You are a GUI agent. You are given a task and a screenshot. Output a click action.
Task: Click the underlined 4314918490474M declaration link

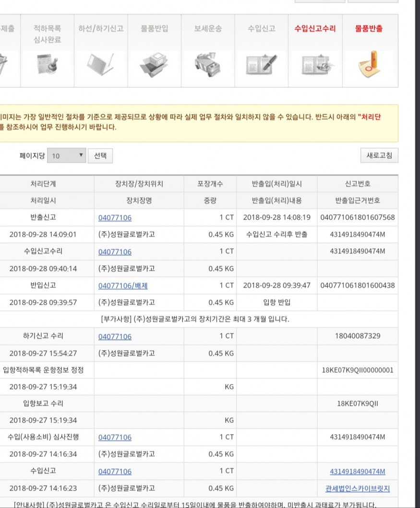[358, 472]
